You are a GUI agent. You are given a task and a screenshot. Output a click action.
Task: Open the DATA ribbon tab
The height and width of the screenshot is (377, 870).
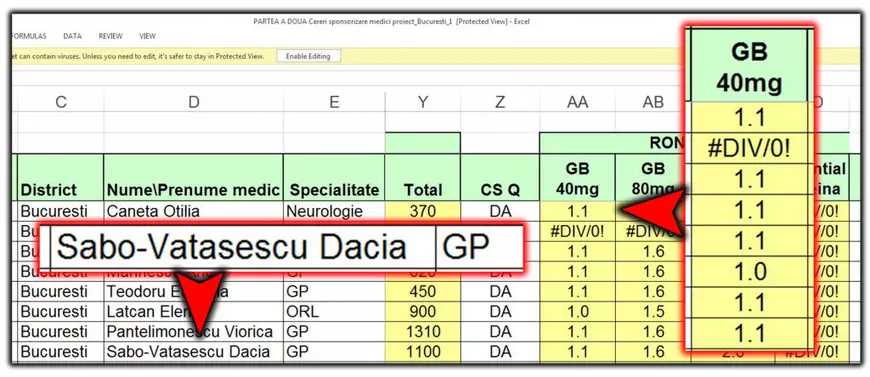pos(72,36)
